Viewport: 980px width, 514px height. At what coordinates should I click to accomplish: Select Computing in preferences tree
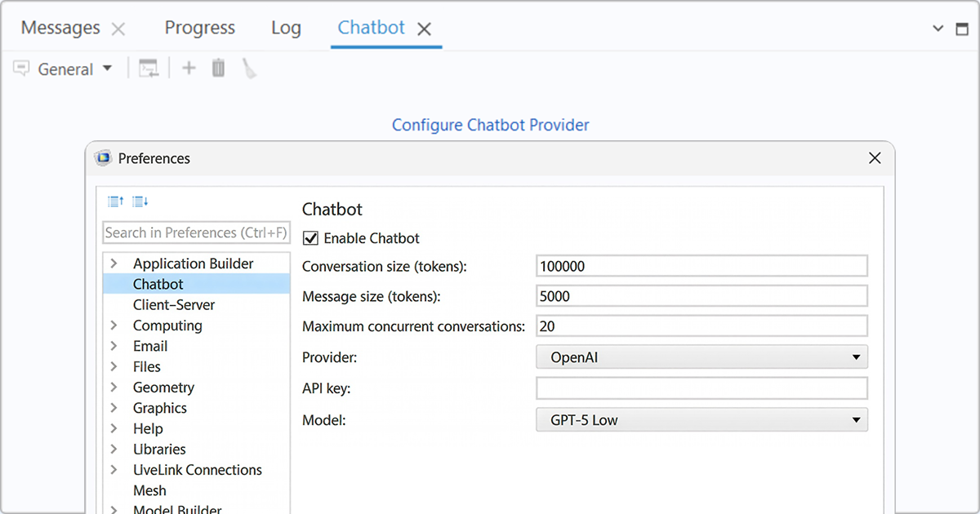(167, 326)
